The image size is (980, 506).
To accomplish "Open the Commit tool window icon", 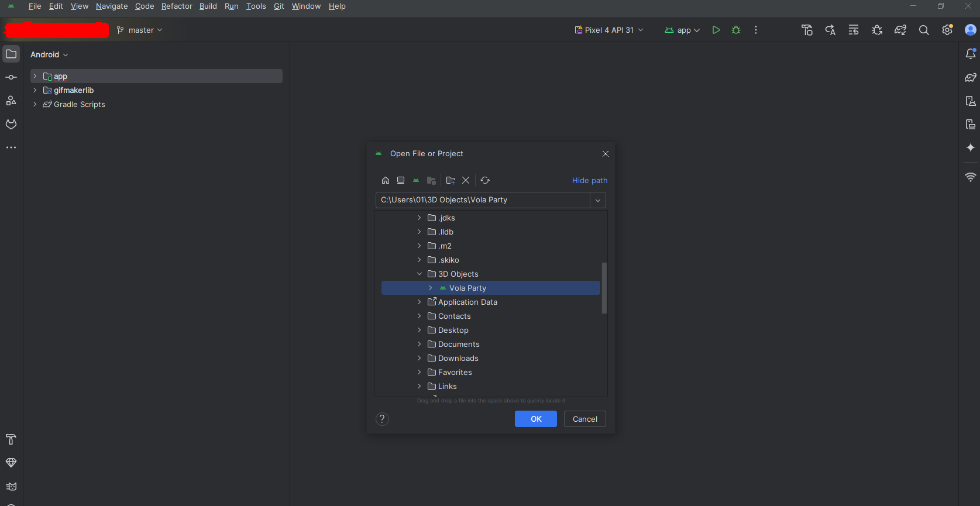I will 11,77.
